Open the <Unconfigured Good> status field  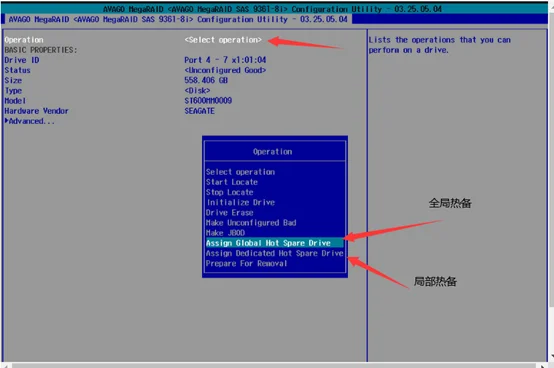click(225, 70)
